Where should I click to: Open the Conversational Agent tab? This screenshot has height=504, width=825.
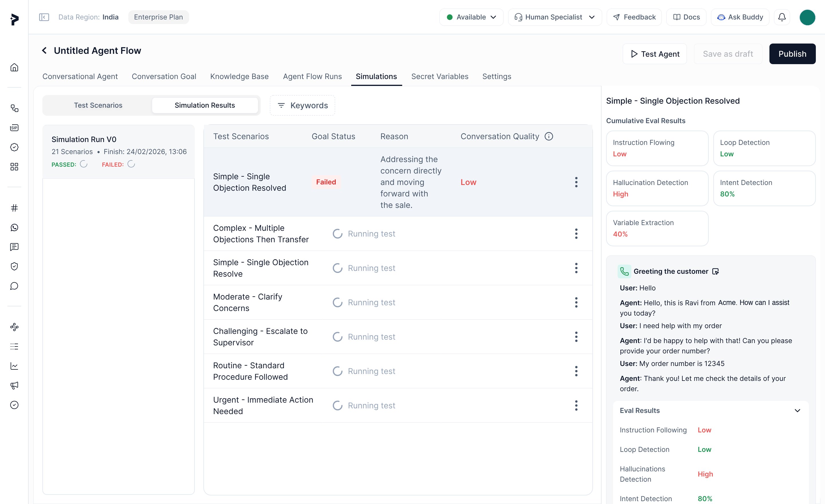point(80,76)
